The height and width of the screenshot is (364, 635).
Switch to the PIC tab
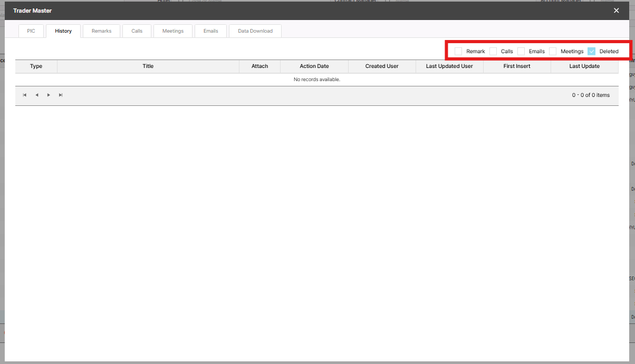(x=31, y=31)
